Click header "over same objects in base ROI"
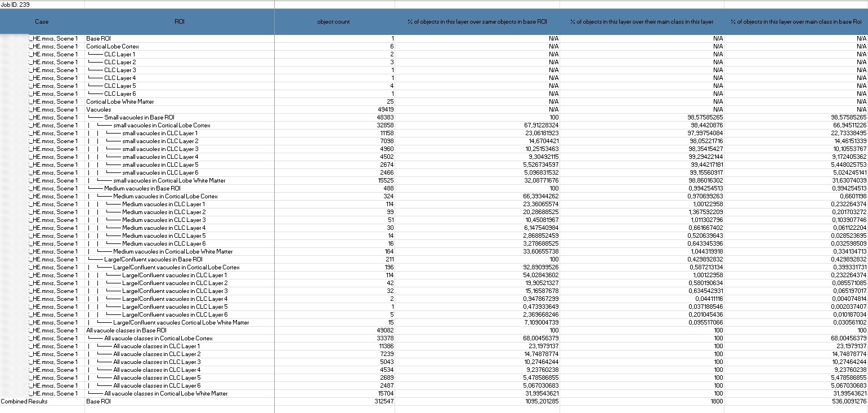 point(477,21)
